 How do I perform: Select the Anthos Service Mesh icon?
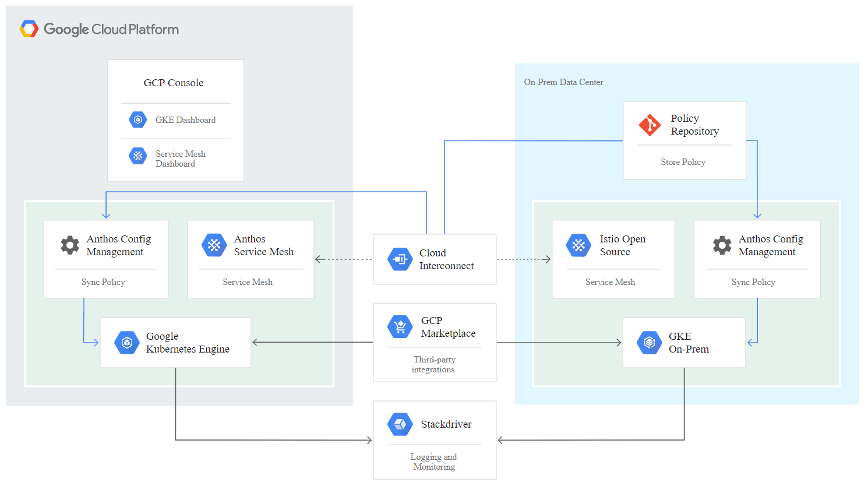point(214,245)
